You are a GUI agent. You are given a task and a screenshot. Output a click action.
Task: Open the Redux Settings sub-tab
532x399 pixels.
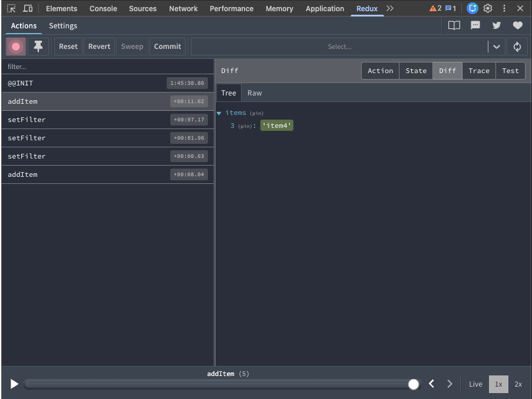(x=63, y=26)
